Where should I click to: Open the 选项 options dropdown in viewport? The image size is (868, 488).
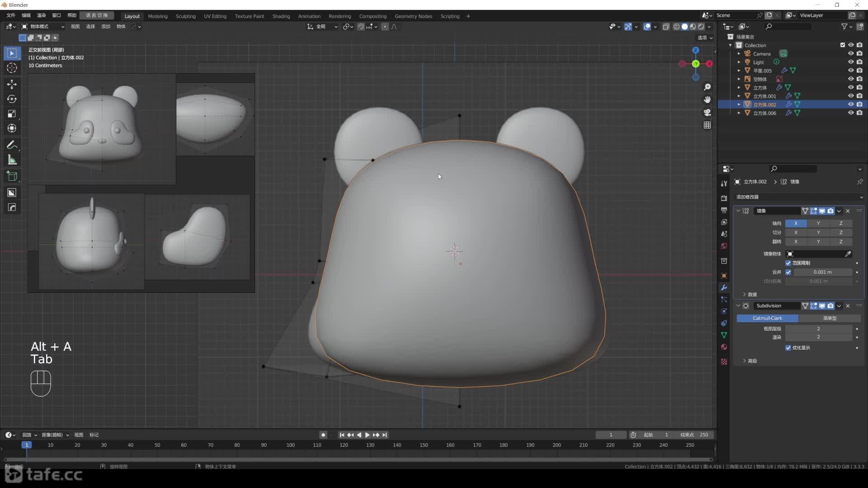point(704,38)
